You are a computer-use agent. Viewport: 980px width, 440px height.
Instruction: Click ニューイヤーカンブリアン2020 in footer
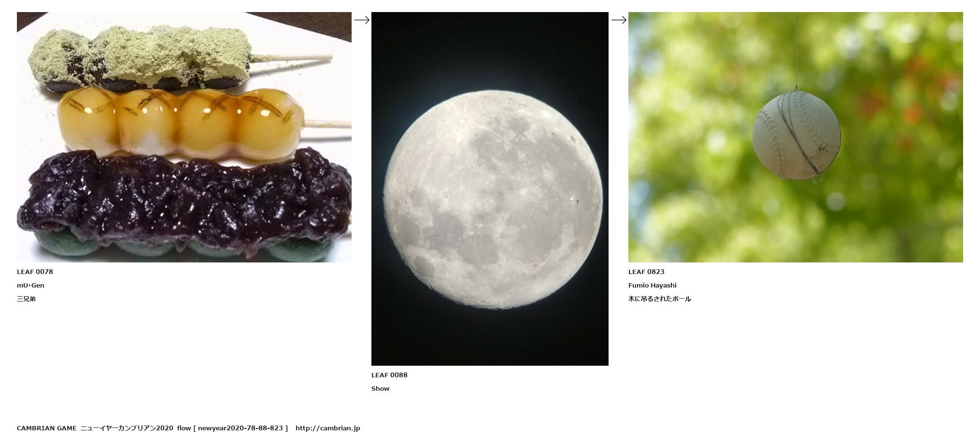click(x=127, y=428)
